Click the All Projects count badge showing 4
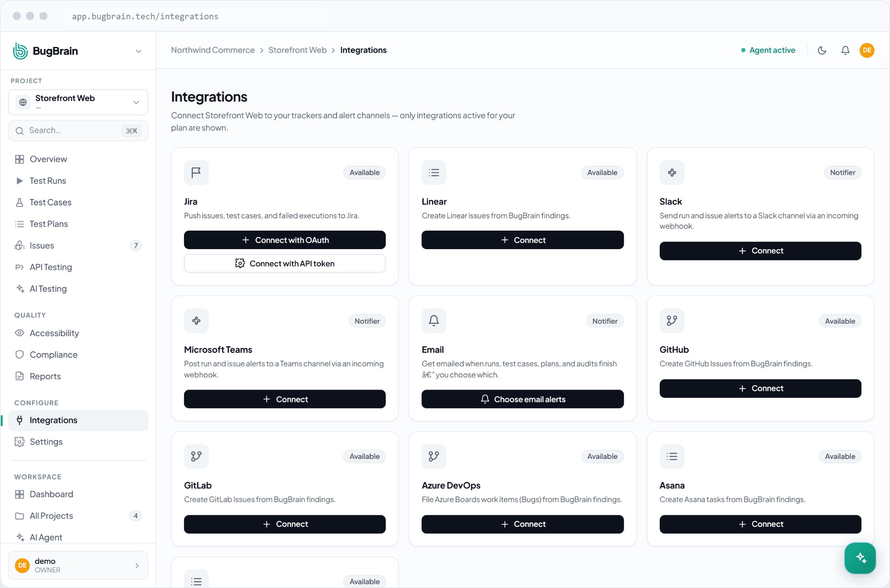Screen dimensions: 890x588 [136, 516]
